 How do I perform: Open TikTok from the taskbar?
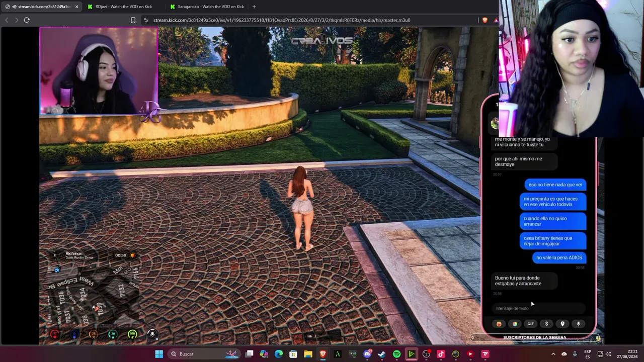click(x=441, y=354)
